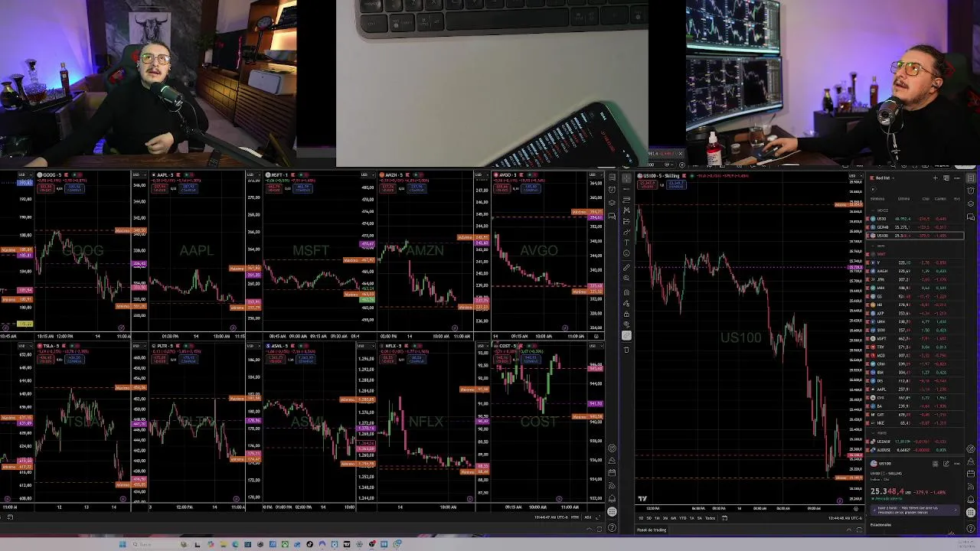Open the forecasting and measurement tools
Image resolution: width=980 pixels, height=551 pixels.
[626, 221]
